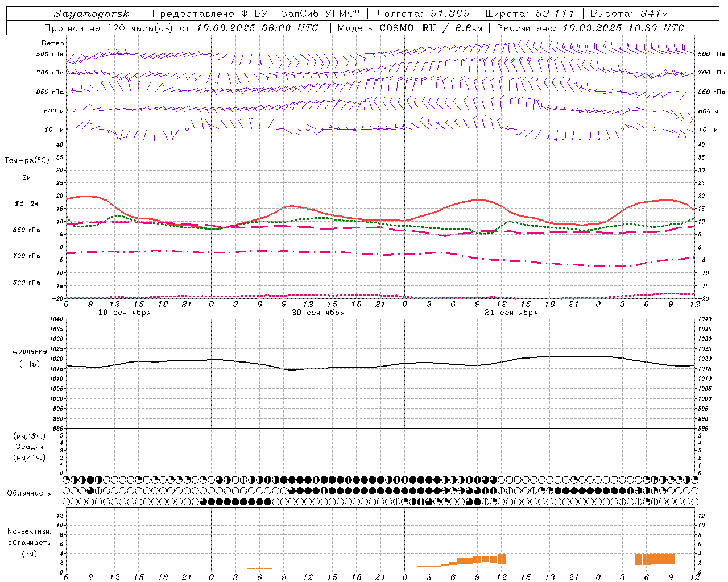The image size is (728, 582).
Task: Click the 'Модель COSMO-RU / 6.6км' label
Action: 409,28
